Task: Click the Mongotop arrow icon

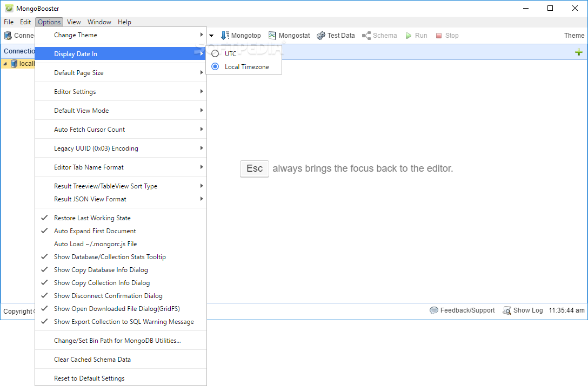Action: coord(225,36)
